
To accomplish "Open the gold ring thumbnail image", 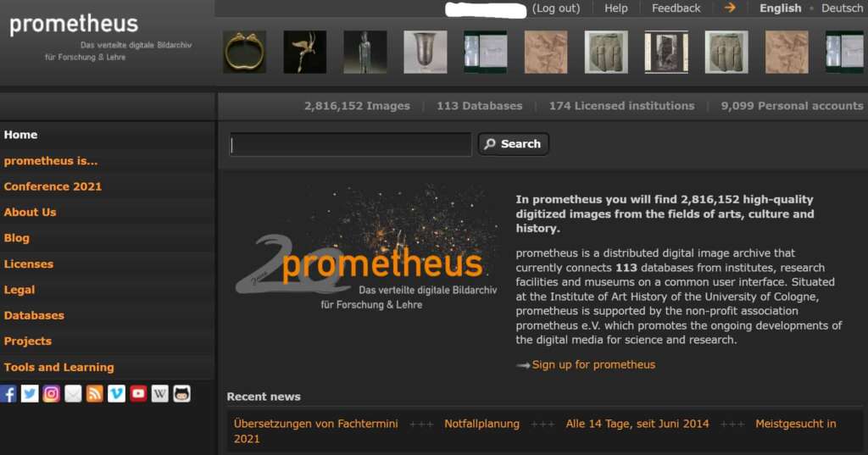I will pyautogui.click(x=244, y=52).
